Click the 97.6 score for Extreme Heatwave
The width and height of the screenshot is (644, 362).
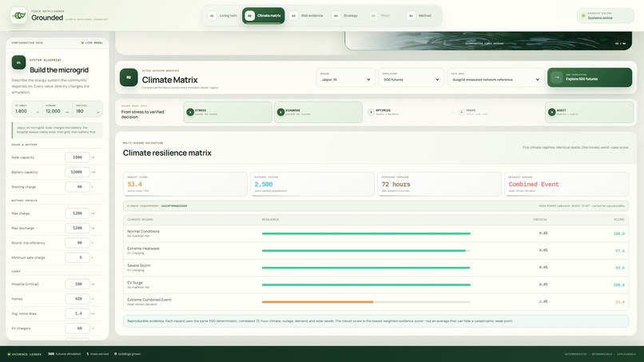[620, 251]
